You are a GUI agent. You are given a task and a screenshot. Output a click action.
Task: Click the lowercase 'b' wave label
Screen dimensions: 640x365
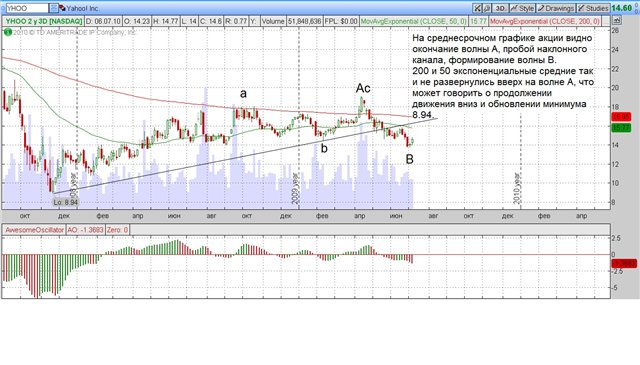tap(324, 148)
